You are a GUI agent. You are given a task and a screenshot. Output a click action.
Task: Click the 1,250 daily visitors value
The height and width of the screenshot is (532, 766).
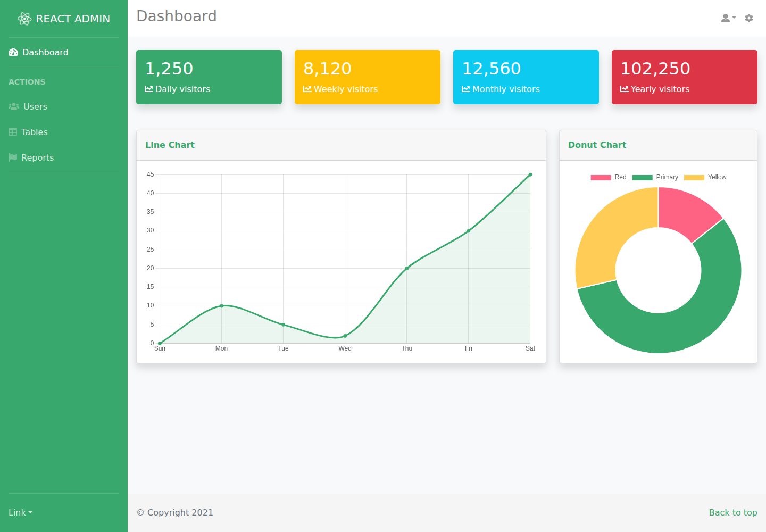[169, 69]
